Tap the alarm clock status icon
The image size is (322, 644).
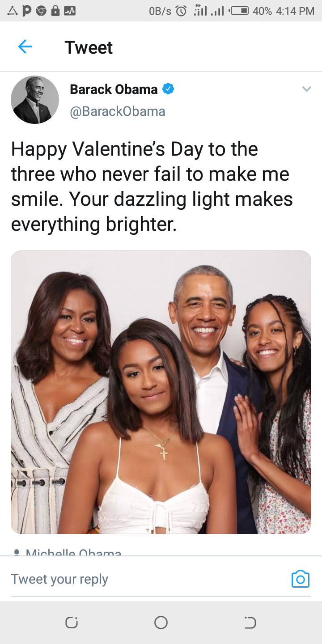click(182, 11)
